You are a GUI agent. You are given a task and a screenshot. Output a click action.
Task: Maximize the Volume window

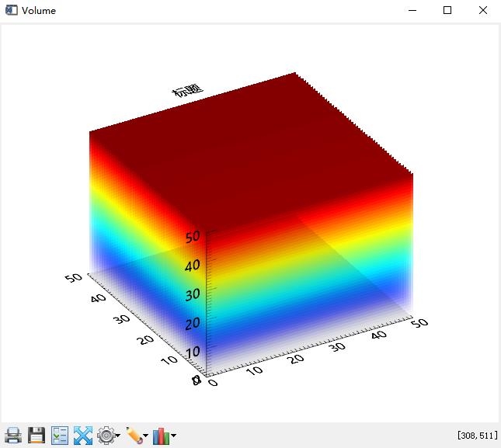tap(447, 11)
